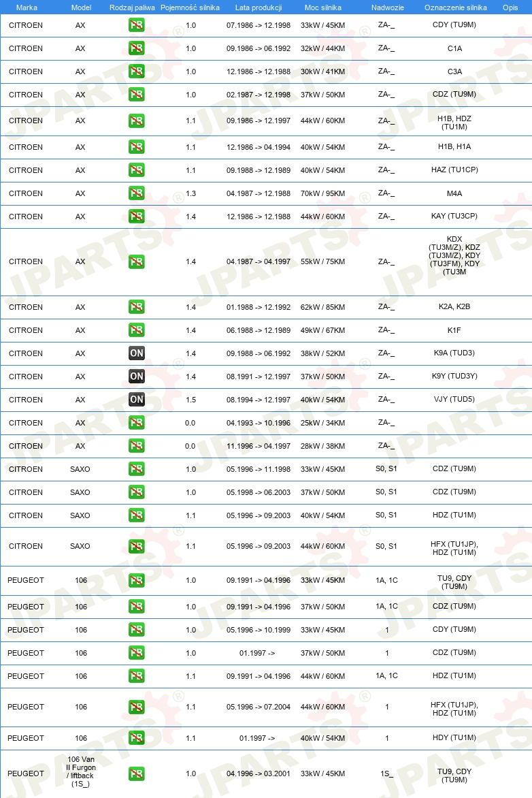532x798 pixels.
Task: Click the Nadwozie column header
Action: coord(388,7)
